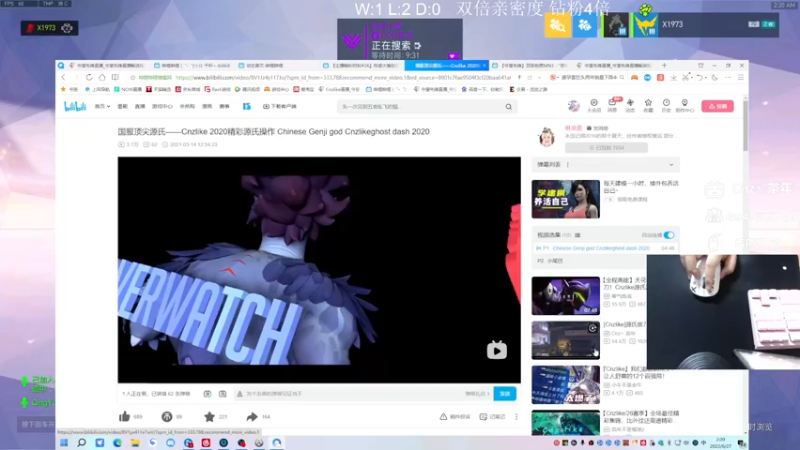Open the 学建模 养活自己 ad thumbnail
The height and width of the screenshot is (450, 800).
(x=565, y=199)
